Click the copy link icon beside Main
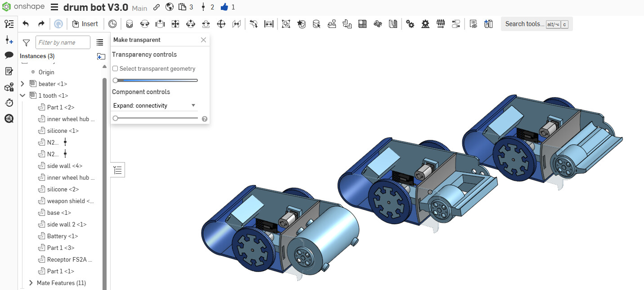Viewport: 644px width, 290px height. (x=157, y=7)
